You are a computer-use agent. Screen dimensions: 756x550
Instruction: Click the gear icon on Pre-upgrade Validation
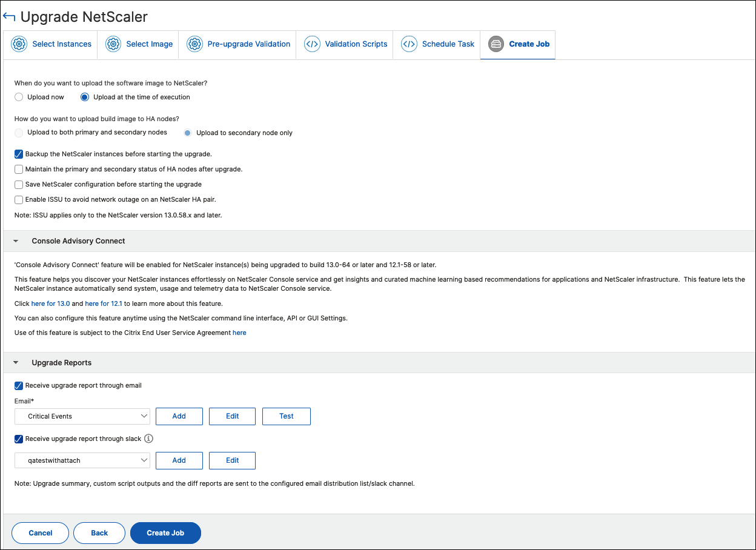[194, 44]
